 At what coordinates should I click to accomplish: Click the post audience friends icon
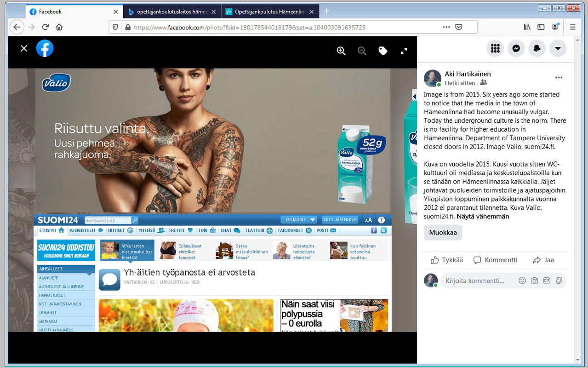click(483, 83)
